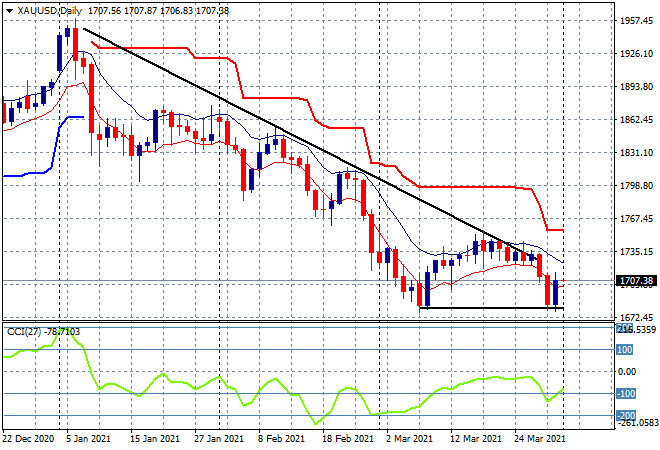Screen dimensions: 660x450
Task: Click the last blue candle on the chart
Action: click(556, 290)
